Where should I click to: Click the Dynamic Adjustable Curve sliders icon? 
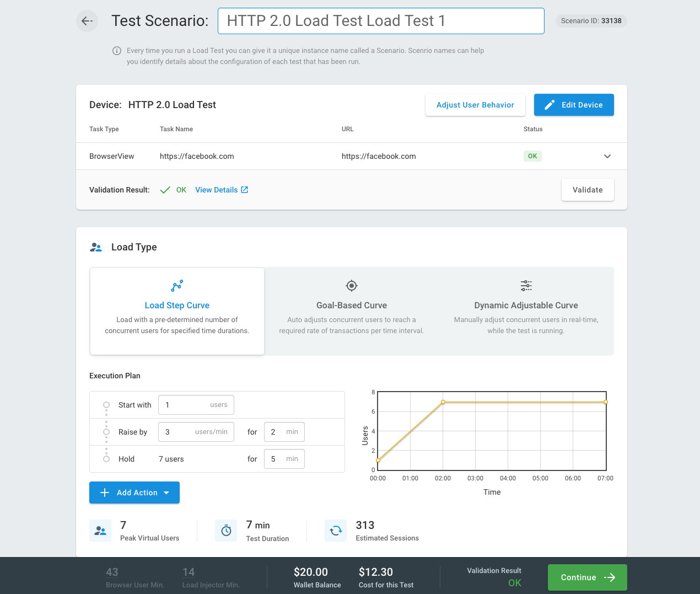click(526, 286)
